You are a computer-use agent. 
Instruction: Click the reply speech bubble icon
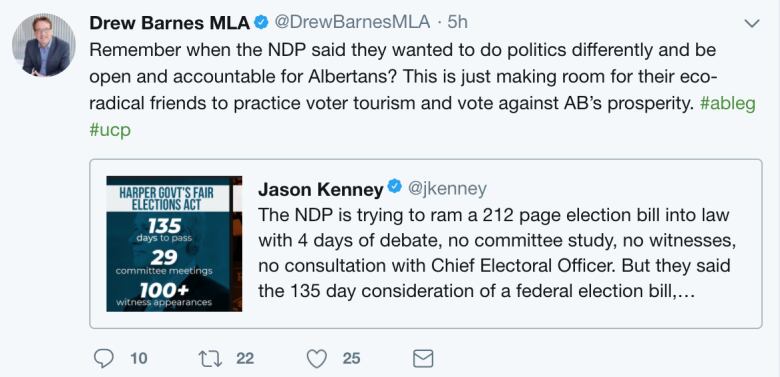coord(103,359)
